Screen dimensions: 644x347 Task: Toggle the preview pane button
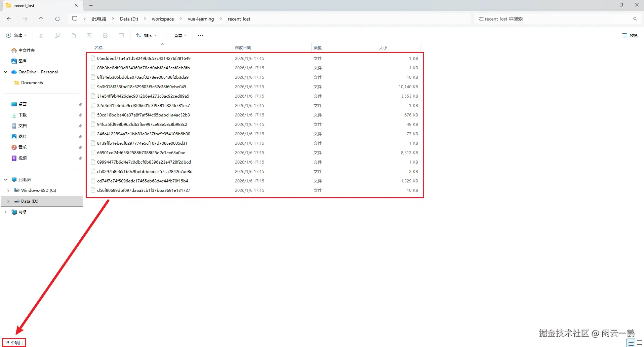pos(630,35)
